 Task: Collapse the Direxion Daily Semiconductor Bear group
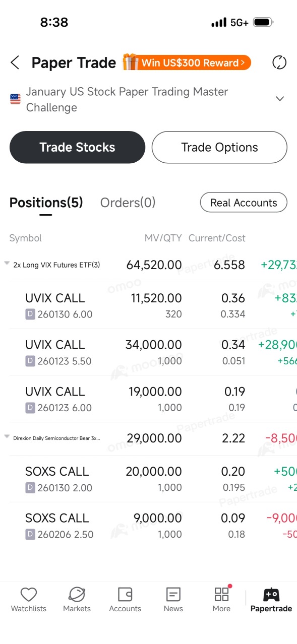tap(7, 437)
